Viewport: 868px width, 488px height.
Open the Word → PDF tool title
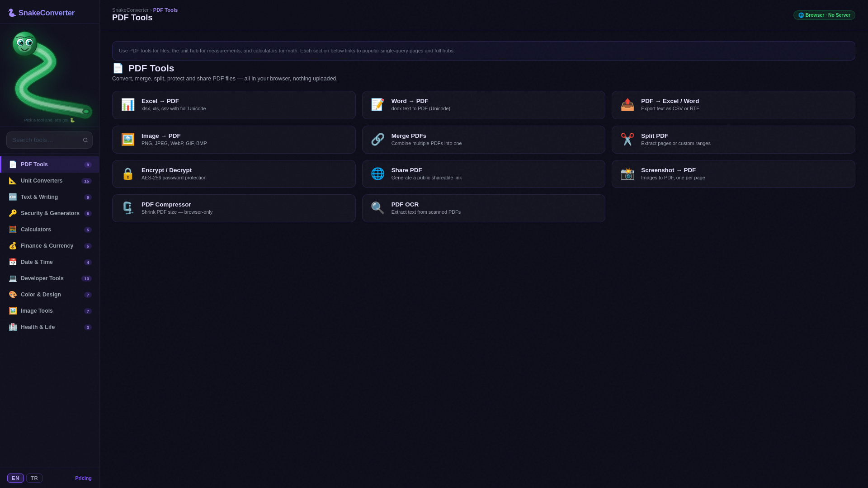410,101
